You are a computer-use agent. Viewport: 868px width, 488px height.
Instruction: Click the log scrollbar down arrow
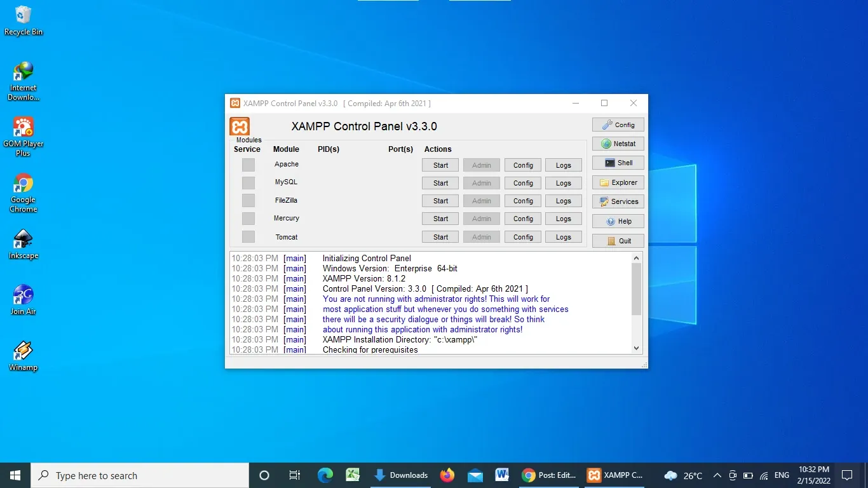click(x=637, y=348)
